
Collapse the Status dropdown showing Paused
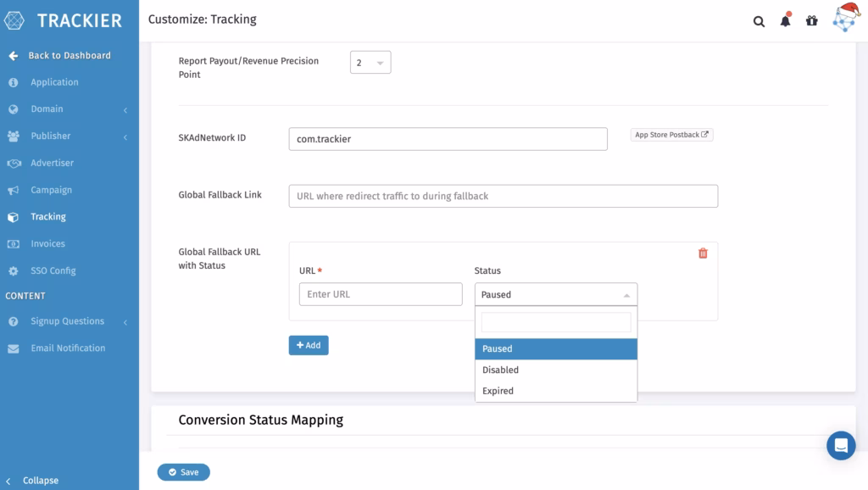(x=556, y=294)
